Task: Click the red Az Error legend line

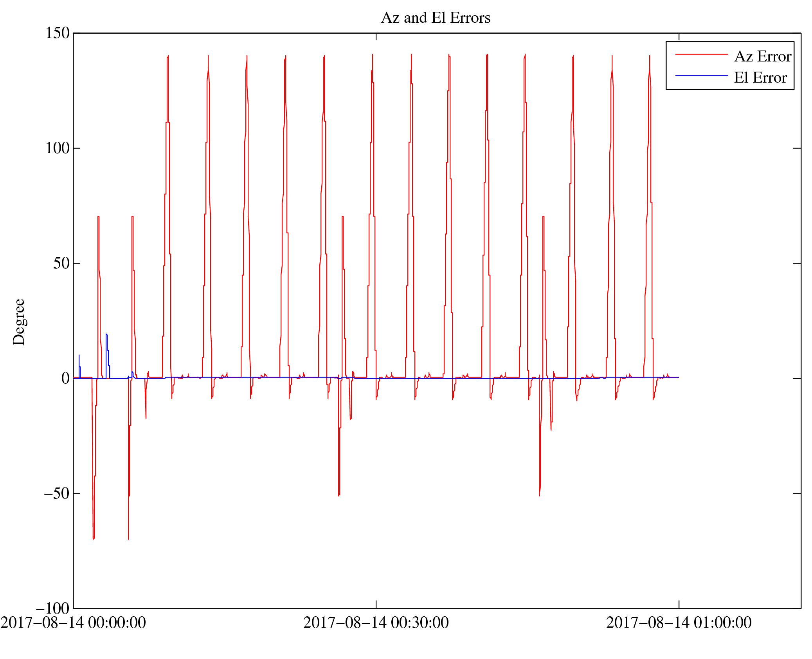Action: pyautogui.click(x=702, y=54)
